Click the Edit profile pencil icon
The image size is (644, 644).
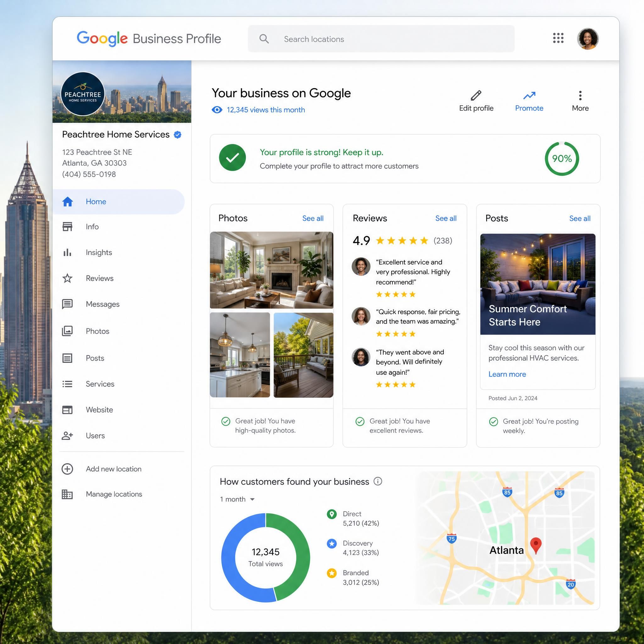click(476, 95)
